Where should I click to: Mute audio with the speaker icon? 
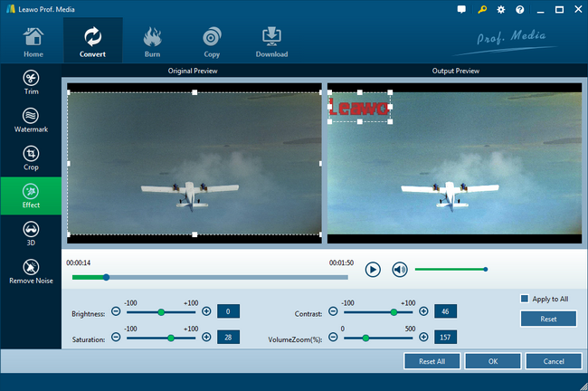tap(399, 269)
